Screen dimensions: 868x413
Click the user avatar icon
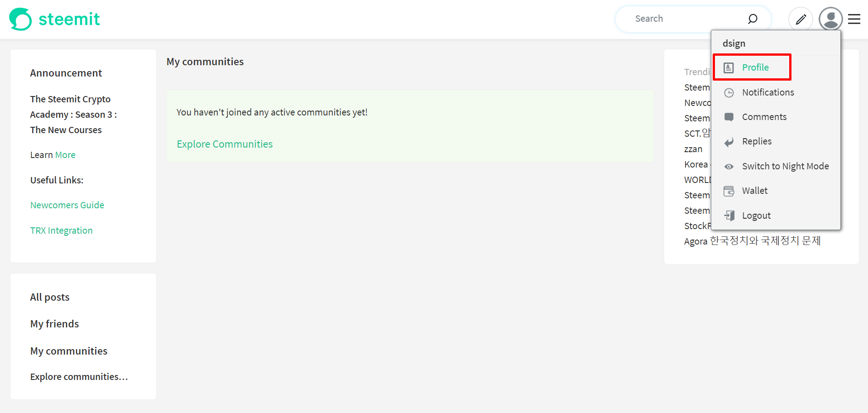pos(830,19)
